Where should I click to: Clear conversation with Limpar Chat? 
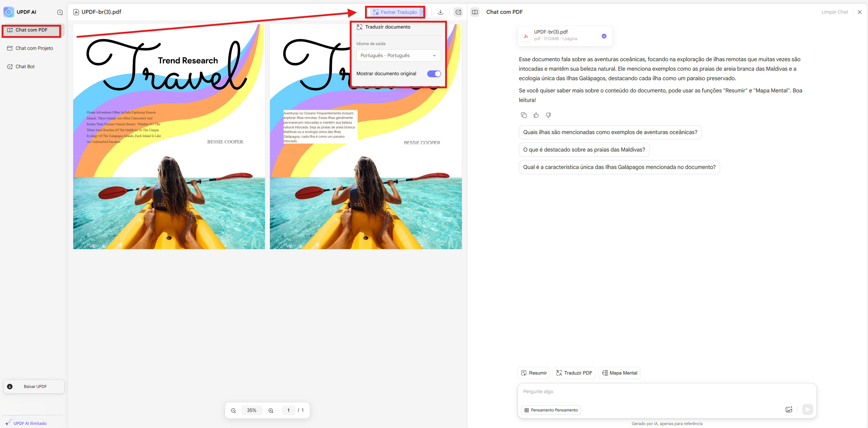click(835, 12)
